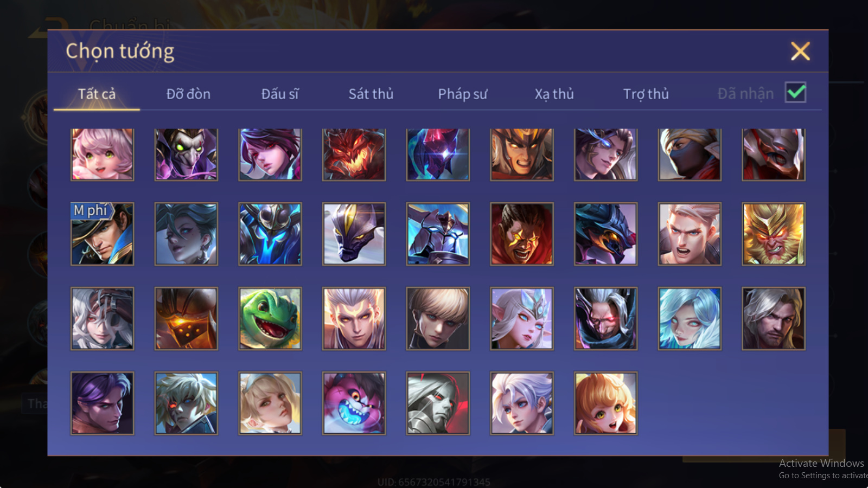The image size is (868, 488).
Task: Select the red demon face hero
Action: tap(354, 155)
